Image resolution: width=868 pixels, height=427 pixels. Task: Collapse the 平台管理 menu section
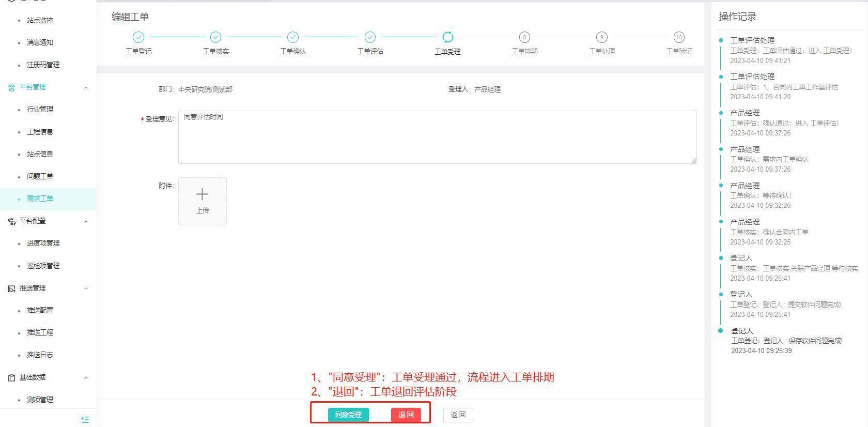[86, 87]
